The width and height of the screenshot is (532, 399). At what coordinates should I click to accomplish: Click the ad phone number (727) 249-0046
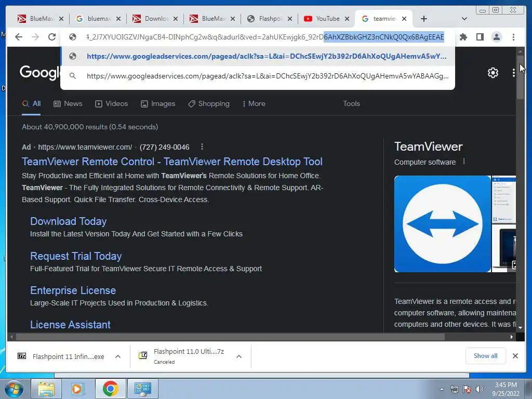pyautogui.click(x=165, y=147)
